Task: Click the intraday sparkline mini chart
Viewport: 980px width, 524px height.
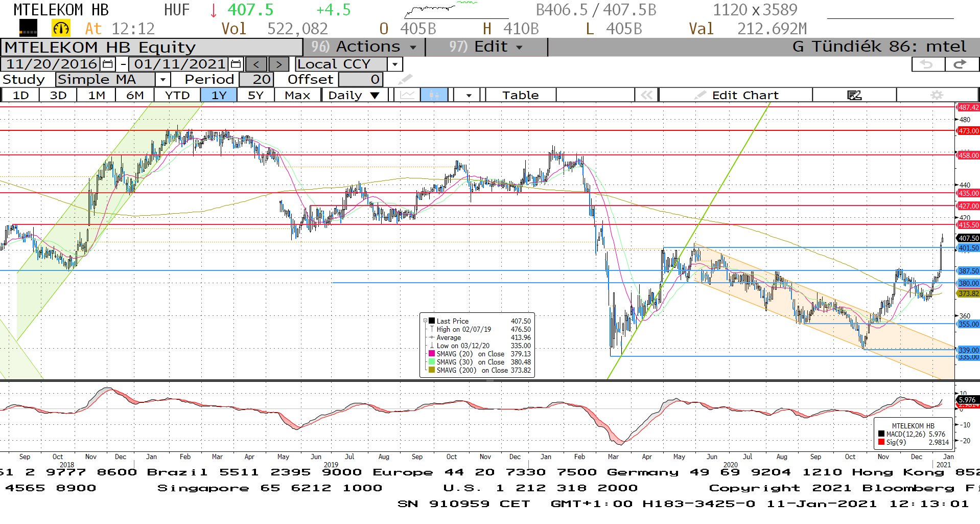Action: [x=456, y=10]
